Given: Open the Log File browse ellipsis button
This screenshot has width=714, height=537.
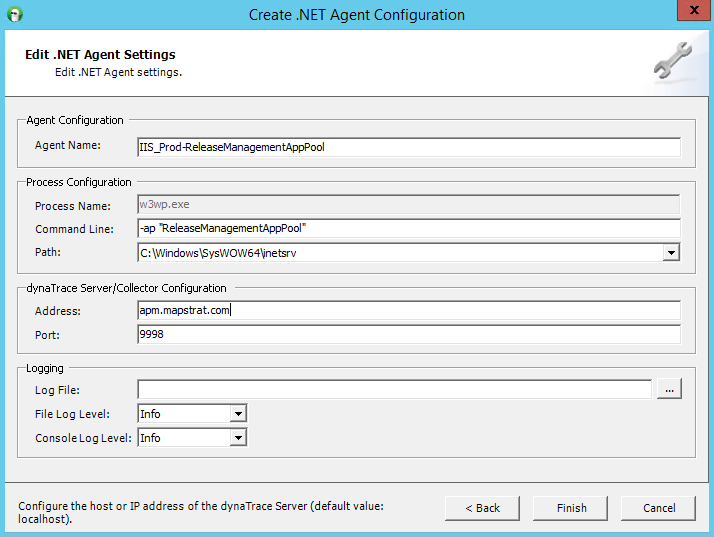Looking at the screenshot, I should click(x=669, y=390).
